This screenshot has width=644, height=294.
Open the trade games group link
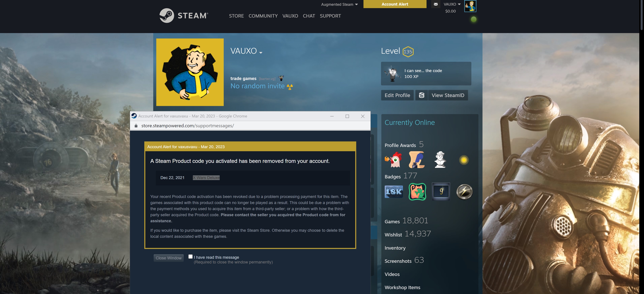coord(243,78)
